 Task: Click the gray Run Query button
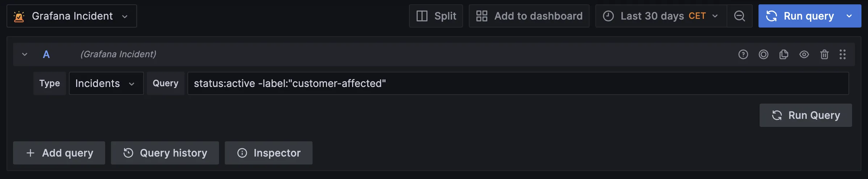pos(805,115)
